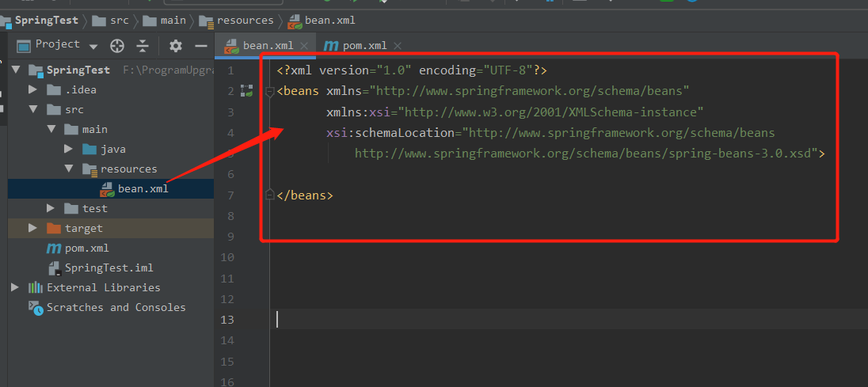The image size is (868, 387).
Task: Click SpringTest in the breadcrumb bar
Action: coord(47,21)
